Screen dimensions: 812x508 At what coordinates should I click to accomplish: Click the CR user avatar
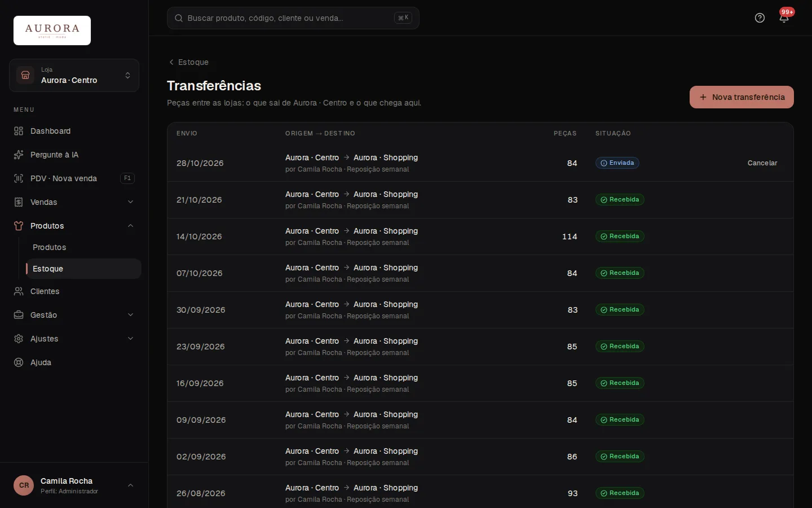pyautogui.click(x=24, y=485)
